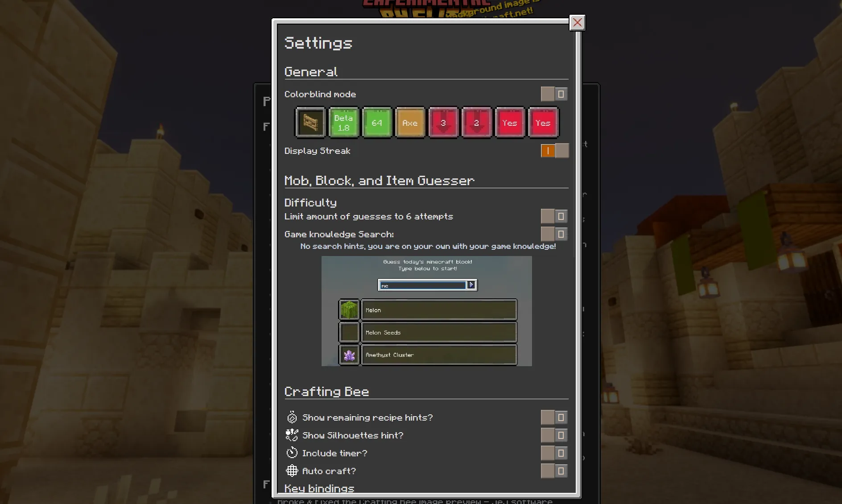Image resolution: width=842 pixels, height=504 pixels.
Task: Toggle Game knowledge Search switch
Action: click(x=554, y=234)
